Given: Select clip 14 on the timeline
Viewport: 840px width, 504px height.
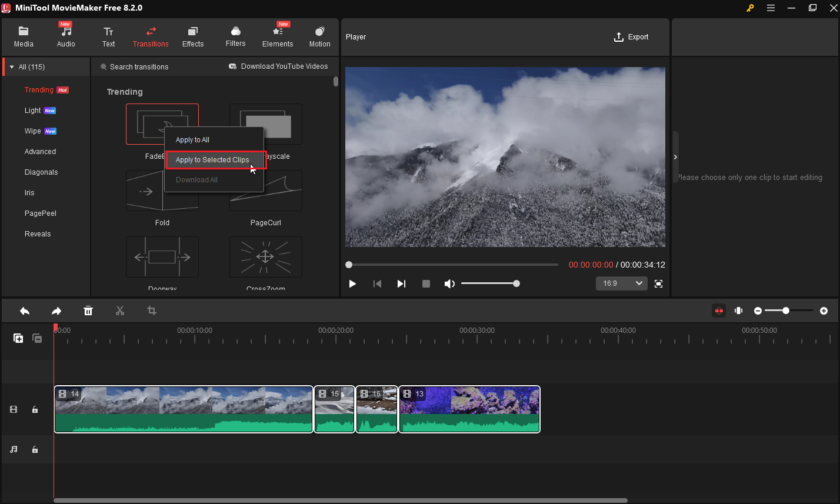Looking at the screenshot, I should point(184,409).
